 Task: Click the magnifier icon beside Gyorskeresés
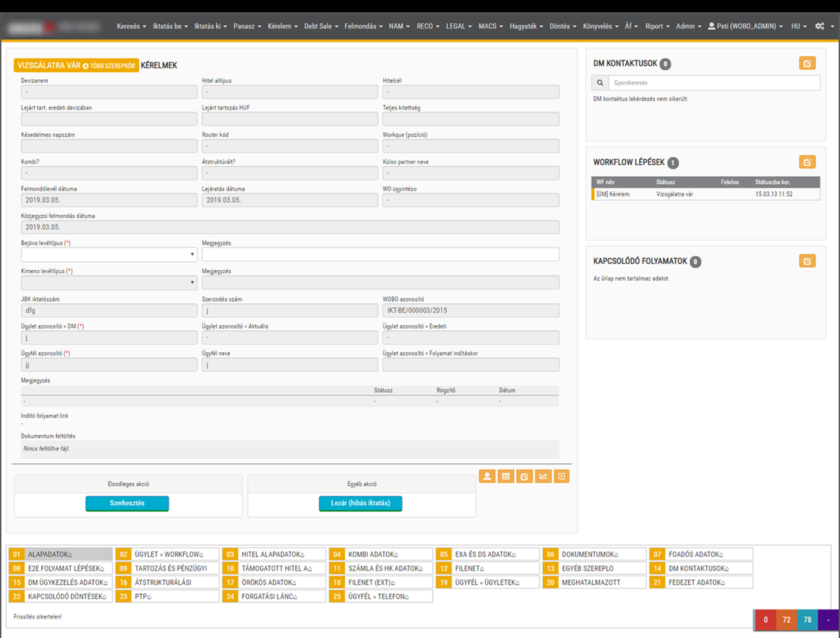(600, 83)
